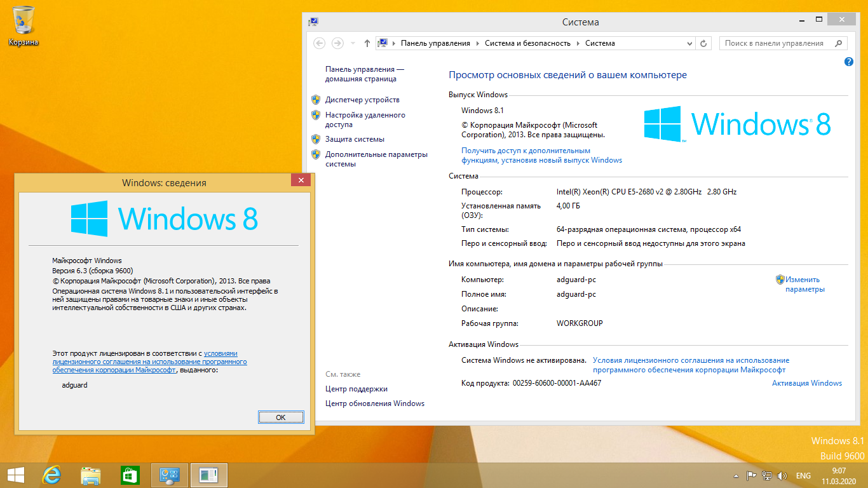This screenshot has height=488, width=868.
Task: Open help with the blue question mark
Action: tap(849, 62)
